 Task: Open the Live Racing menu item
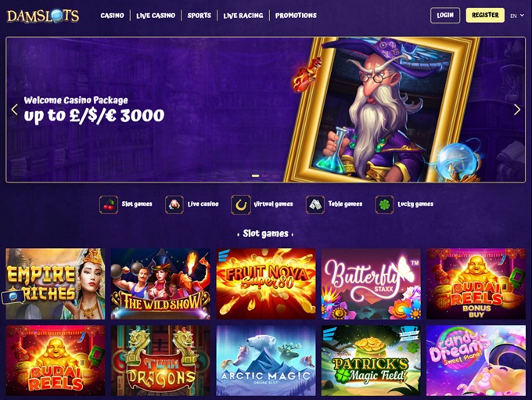pos(243,16)
